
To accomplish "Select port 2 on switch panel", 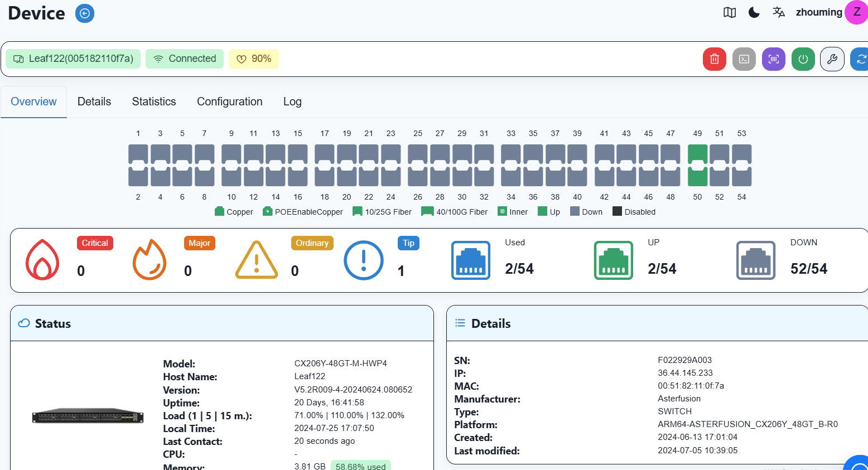I will tap(138, 176).
